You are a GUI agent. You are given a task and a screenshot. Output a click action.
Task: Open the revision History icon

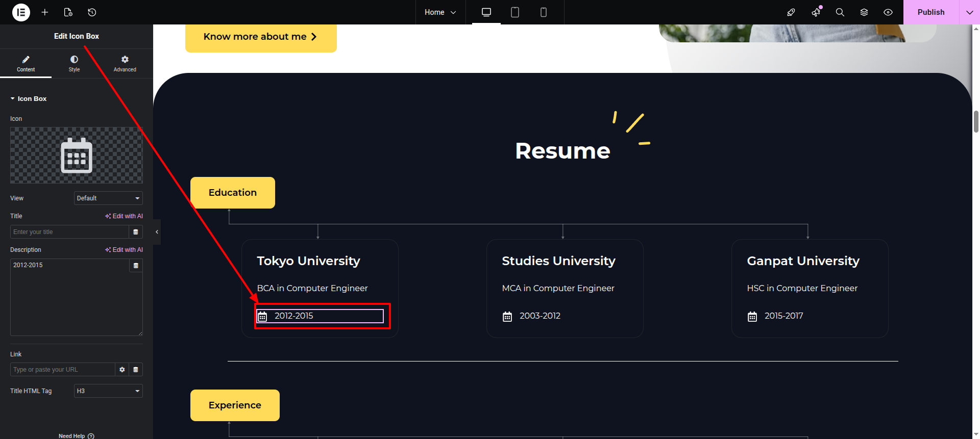(x=92, y=12)
